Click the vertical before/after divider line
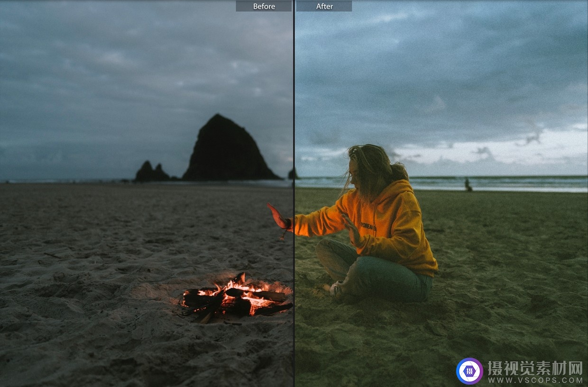Image resolution: width=588 pixels, height=387 pixels. point(294,142)
